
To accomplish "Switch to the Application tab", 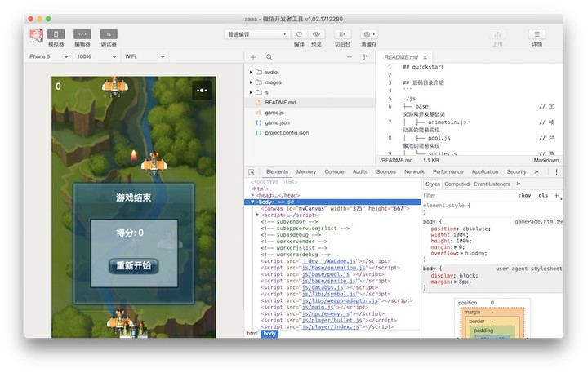I will click(485, 171).
